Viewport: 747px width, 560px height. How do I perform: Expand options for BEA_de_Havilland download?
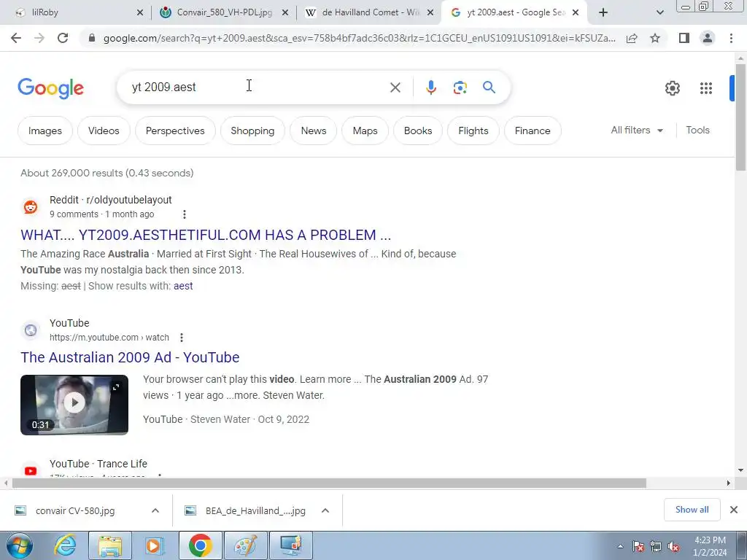(325, 510)
